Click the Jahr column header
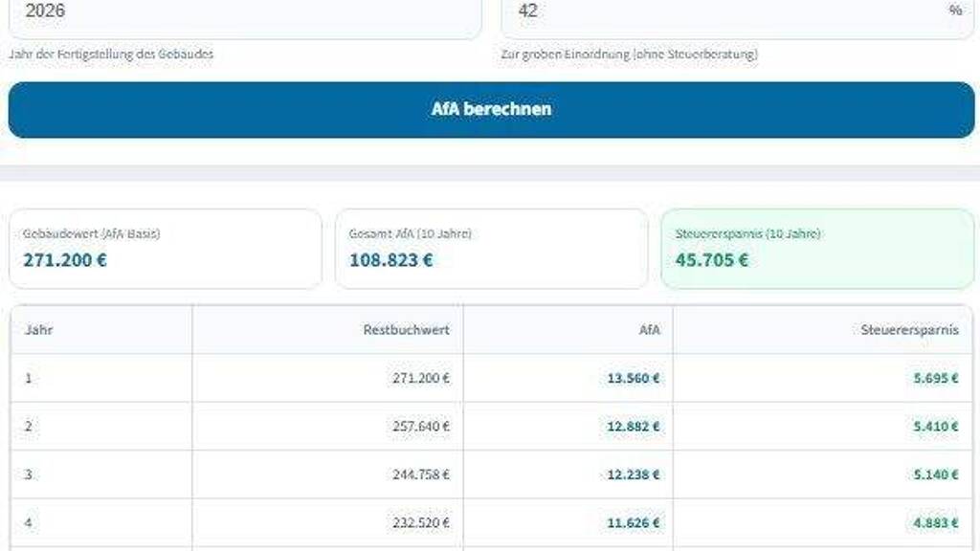This screenshot has height=551, width=980. [x=39, y=330]
